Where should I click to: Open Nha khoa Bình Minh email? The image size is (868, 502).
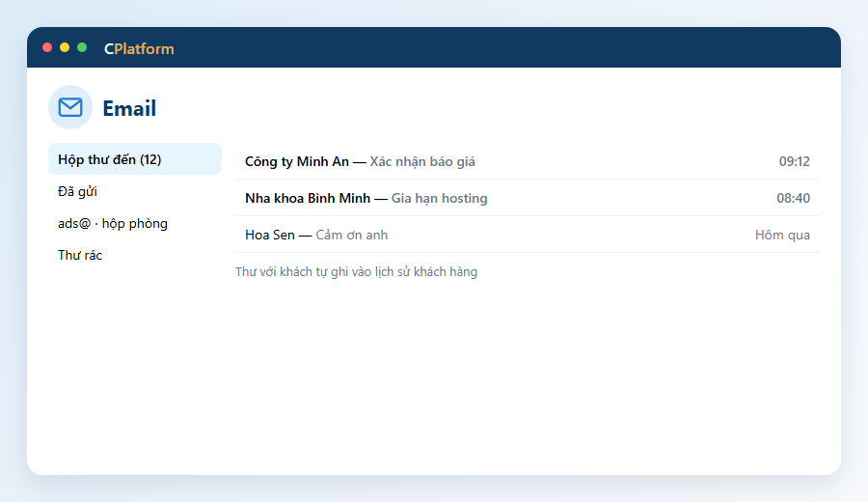[x=527, y=198]
